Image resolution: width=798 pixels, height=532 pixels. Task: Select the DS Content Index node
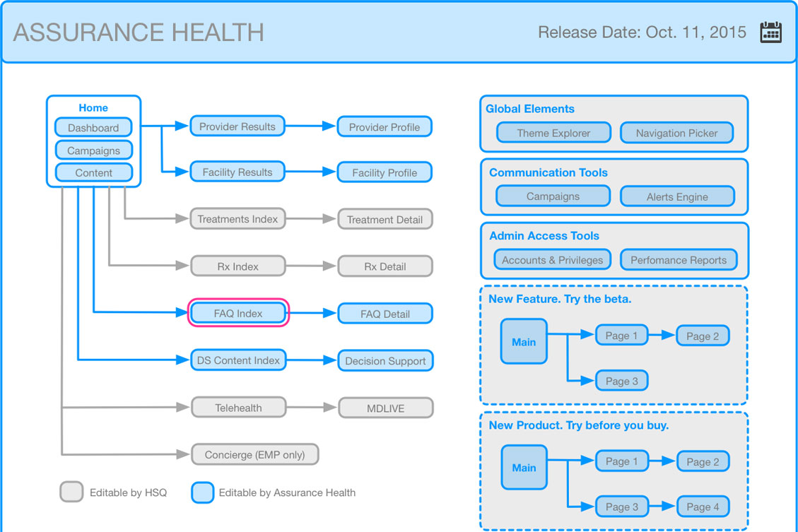pos(238,360)
